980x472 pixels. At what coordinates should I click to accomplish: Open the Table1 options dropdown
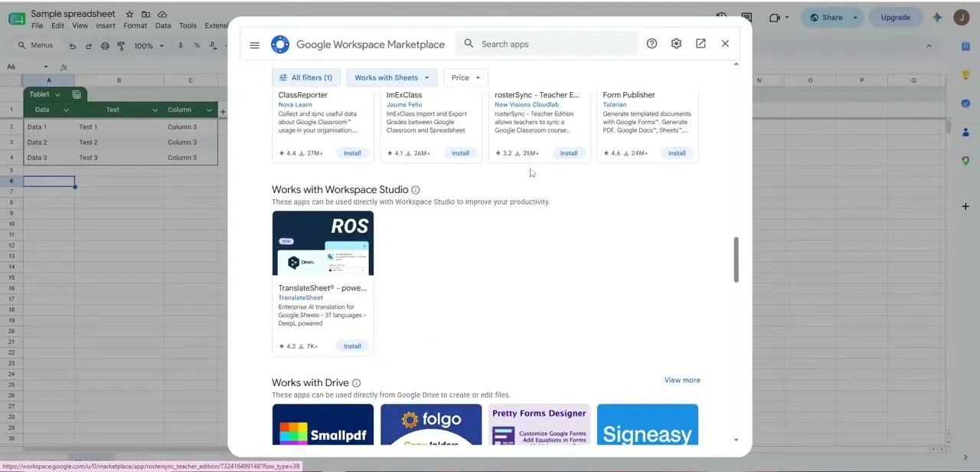click(57, 95)
